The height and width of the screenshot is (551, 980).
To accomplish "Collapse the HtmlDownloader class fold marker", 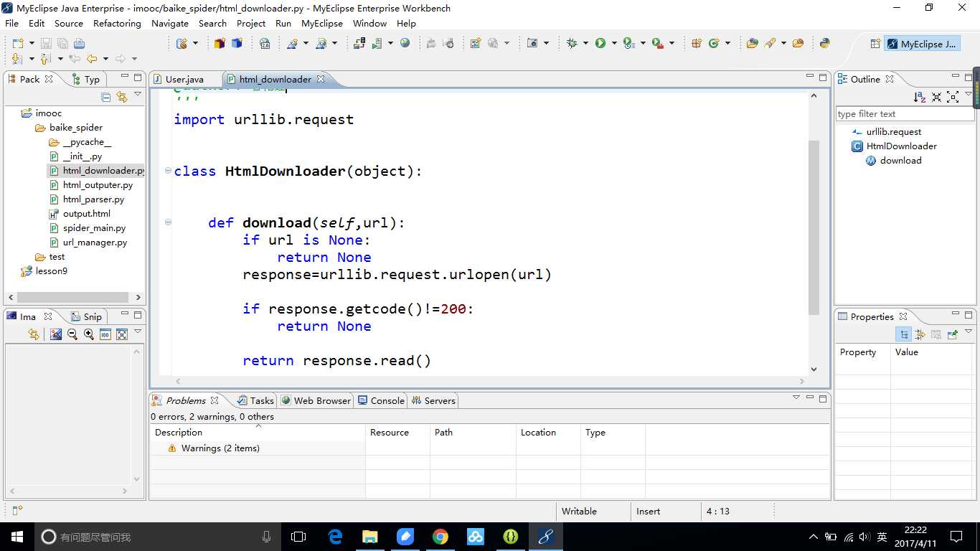I will tap(168, 171).
